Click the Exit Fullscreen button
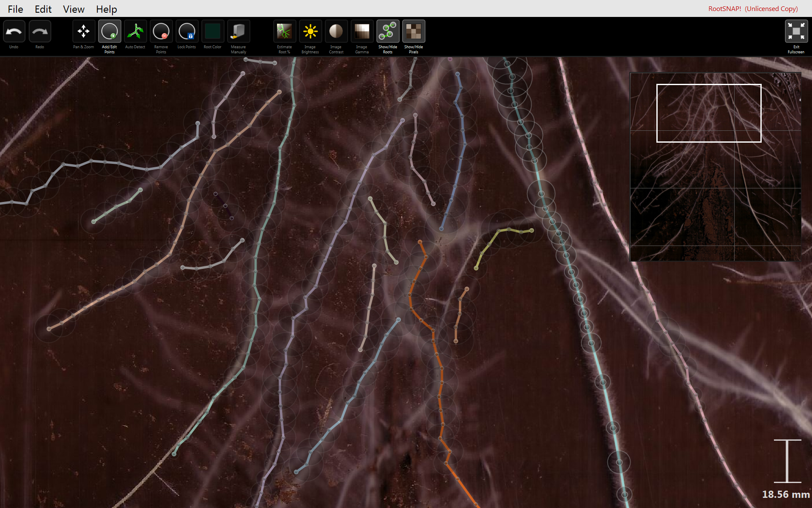 coord(796,32)
